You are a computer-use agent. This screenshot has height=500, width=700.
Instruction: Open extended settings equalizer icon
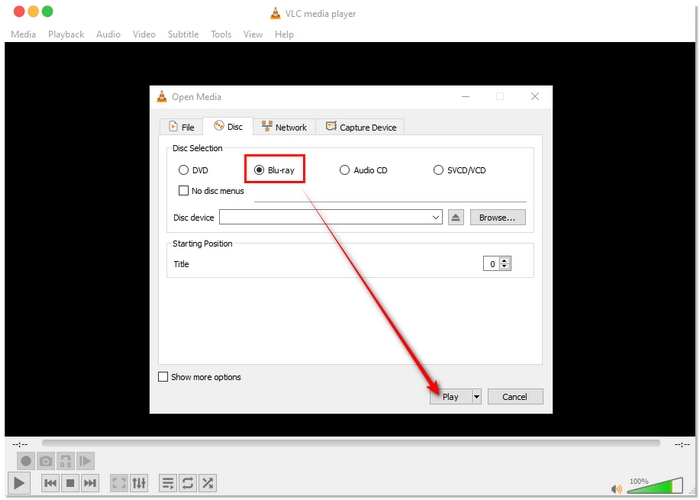click(x=139, y=483)
